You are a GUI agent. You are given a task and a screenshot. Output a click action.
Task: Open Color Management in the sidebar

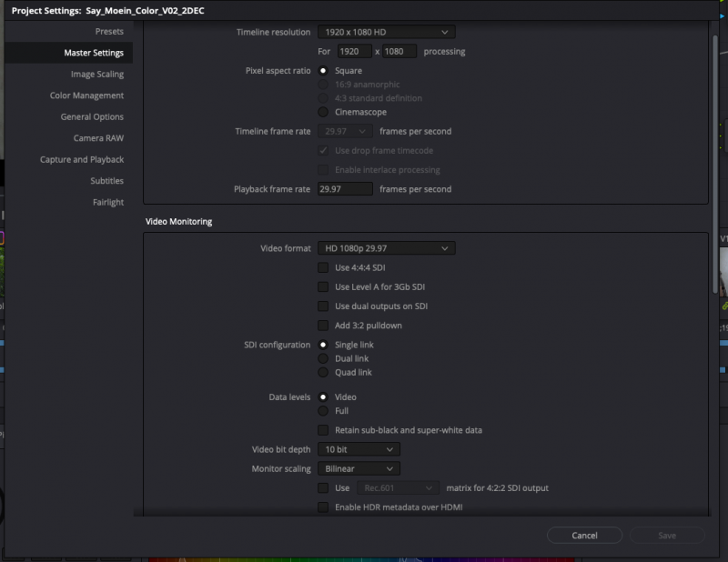click(x=86, y=95)
